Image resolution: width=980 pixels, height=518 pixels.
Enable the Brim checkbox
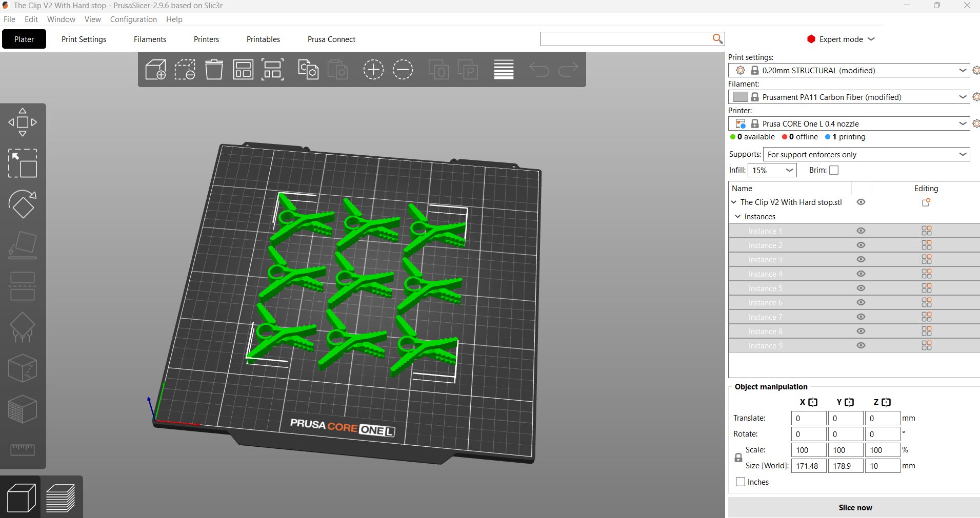(x=834, y=170)
